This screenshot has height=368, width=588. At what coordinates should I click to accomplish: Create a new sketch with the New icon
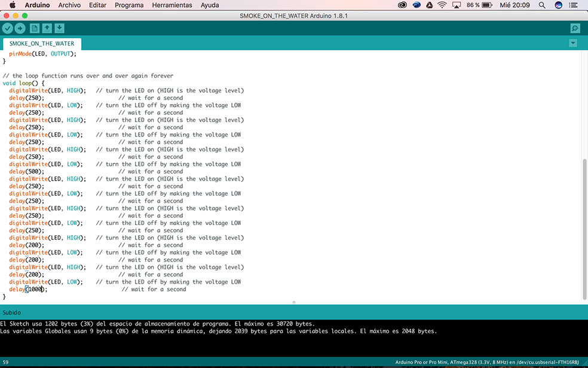(x=35, y=28)
